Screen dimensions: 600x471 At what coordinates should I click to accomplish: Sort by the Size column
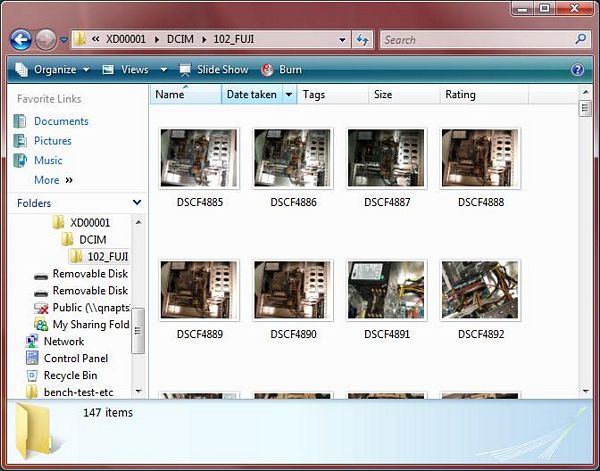click(404, 95)
